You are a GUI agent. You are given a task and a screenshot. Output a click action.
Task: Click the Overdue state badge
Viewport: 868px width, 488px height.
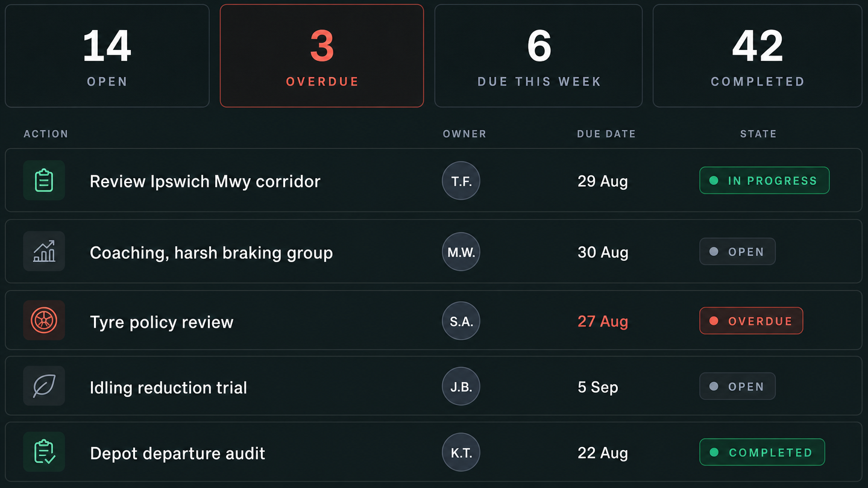pyautogui.click(x=751, y=321)
